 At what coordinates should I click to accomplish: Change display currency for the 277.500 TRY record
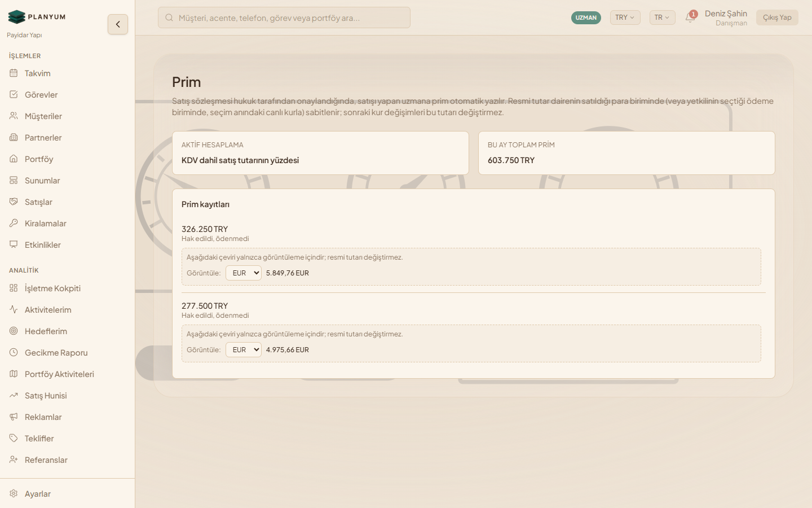pyautogui.click(x=244, y=350)
